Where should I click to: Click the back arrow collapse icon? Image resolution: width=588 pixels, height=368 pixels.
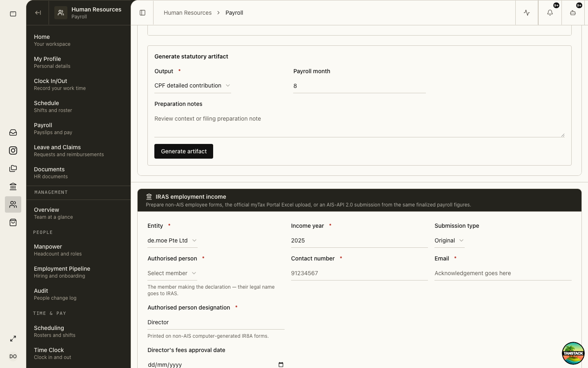pos(38,13)
